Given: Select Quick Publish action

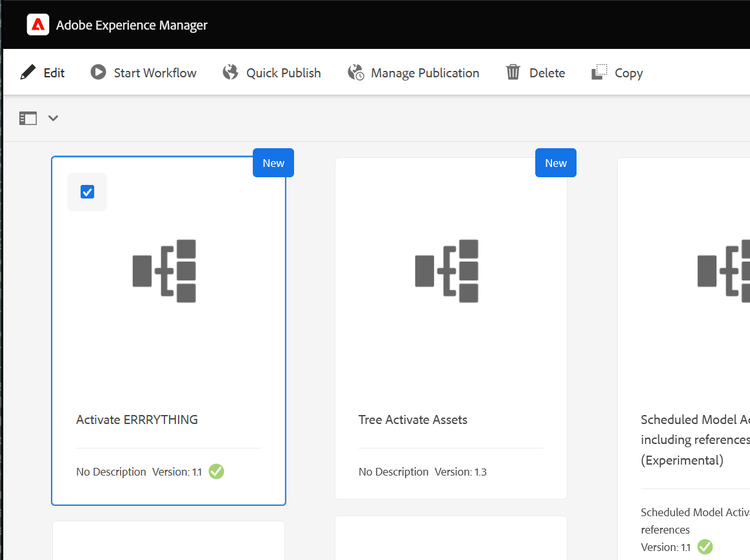Looking at the screenshot, I should pyautogui.click(x=284, y=73).
